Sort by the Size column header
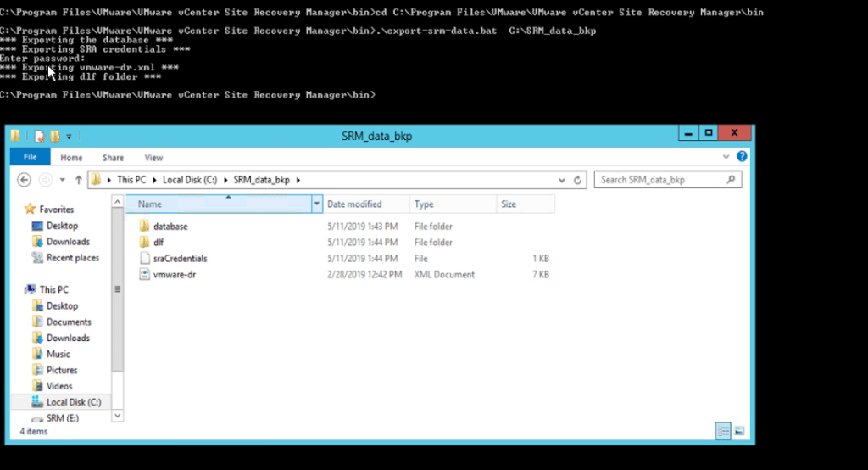 (x=526, y=204)
